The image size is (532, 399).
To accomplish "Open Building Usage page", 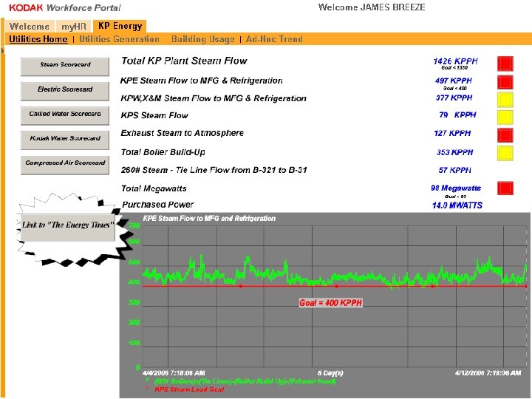I will pos(203,39).
